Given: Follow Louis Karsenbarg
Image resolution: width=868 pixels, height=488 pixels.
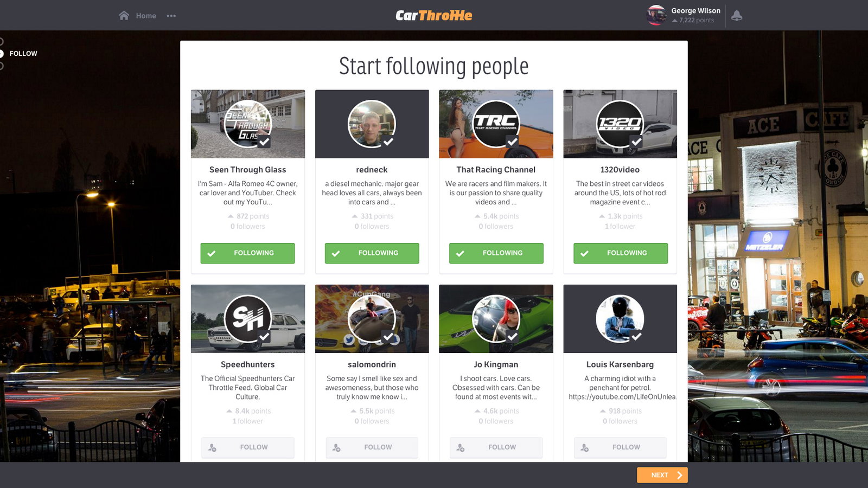Looking at the screenshot, I should pos(620,447).
